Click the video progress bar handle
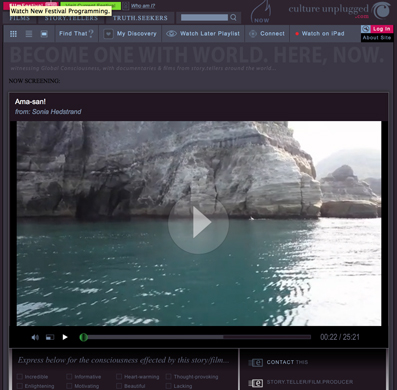397x390 pixels. click(84, 337)
